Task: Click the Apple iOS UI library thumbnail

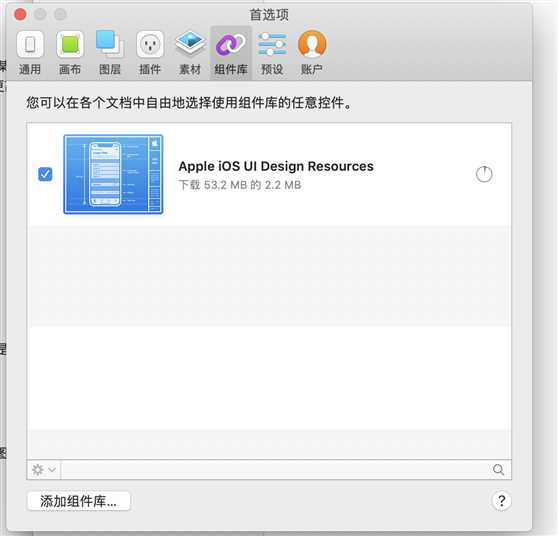Action: coord(113,174)
